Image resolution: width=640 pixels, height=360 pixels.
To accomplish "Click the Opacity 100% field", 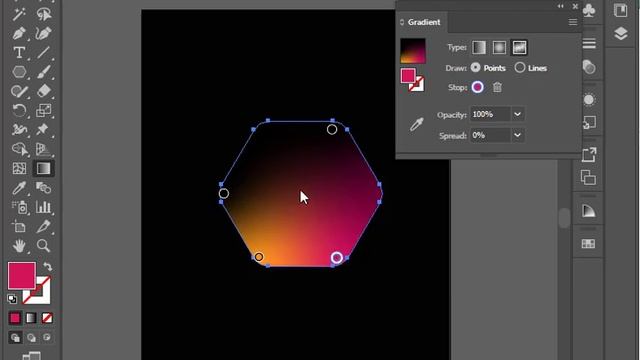I will [x=490, y=114].
